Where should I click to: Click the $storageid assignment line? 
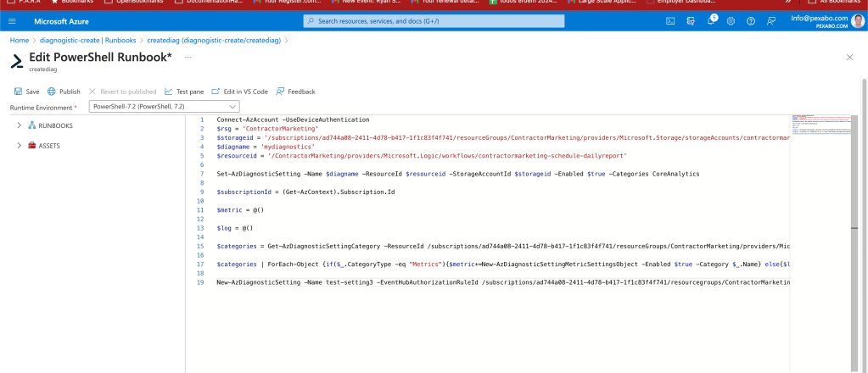pyautogui.click(x=503, y=138)
